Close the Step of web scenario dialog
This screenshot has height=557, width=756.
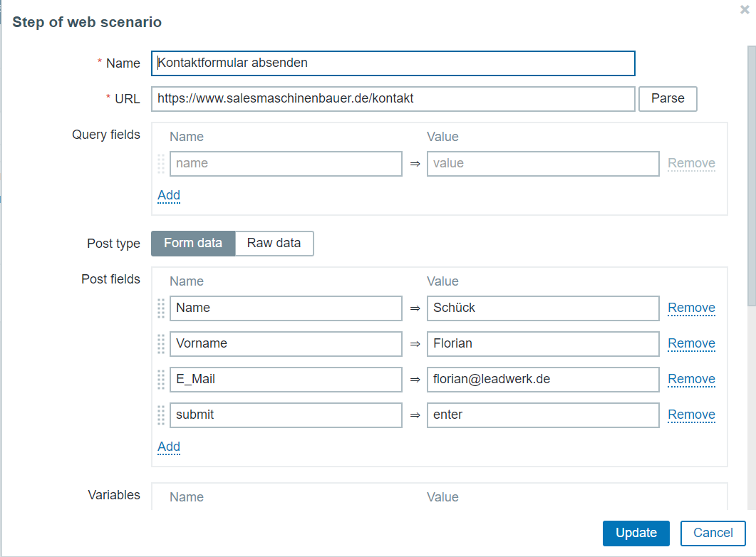745,10
